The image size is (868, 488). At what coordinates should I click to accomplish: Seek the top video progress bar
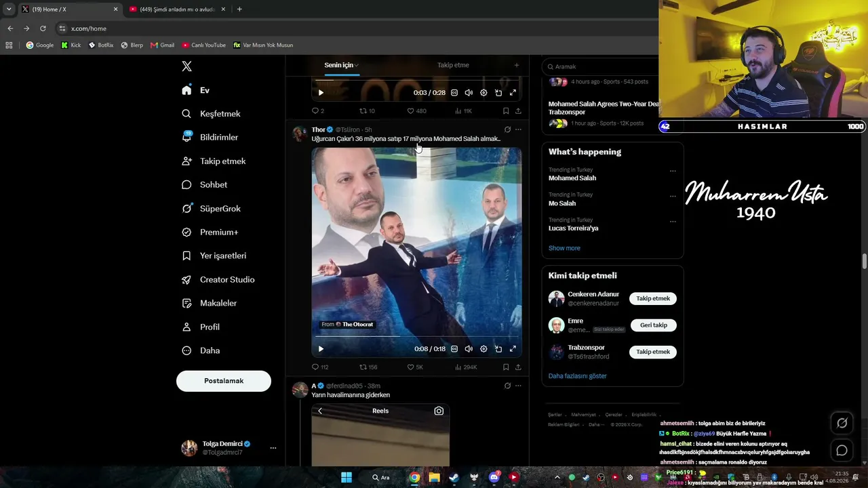pos(417,80)
